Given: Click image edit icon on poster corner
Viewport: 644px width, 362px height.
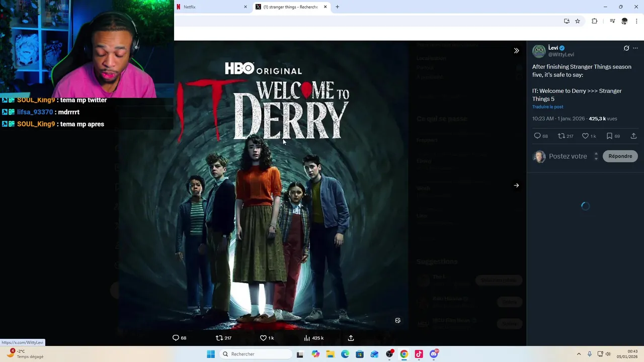Looking at the screenshot, I should [x=397, y=321].
